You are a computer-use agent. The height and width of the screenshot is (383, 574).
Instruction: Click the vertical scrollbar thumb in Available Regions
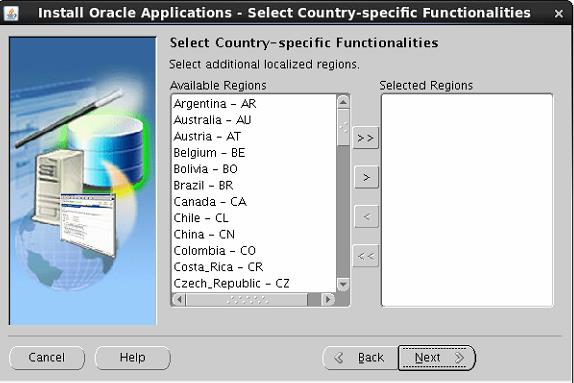pos(343,127)
